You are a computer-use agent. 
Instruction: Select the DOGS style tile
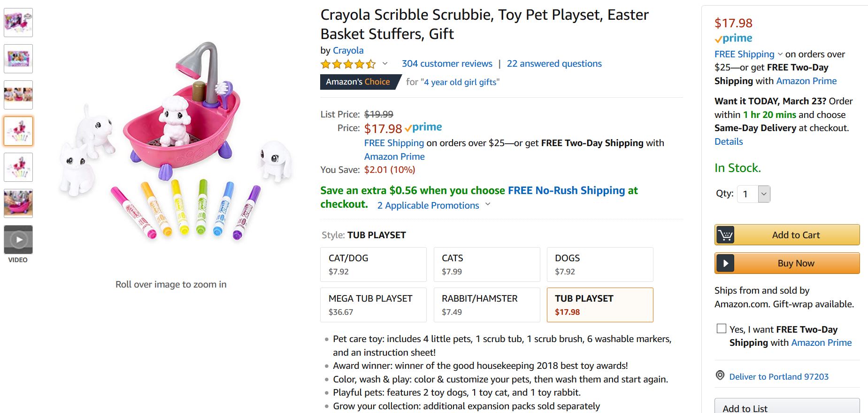point(600,264)
